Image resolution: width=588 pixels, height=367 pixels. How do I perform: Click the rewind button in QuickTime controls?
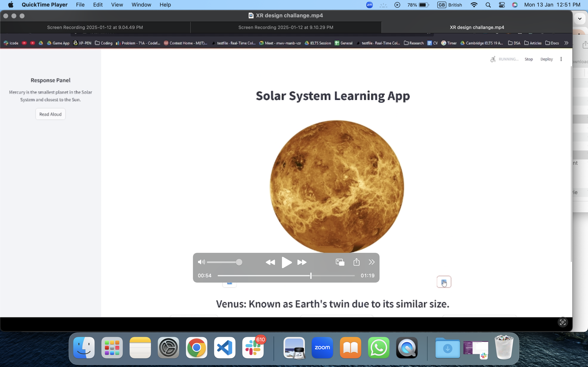point(270,262)
